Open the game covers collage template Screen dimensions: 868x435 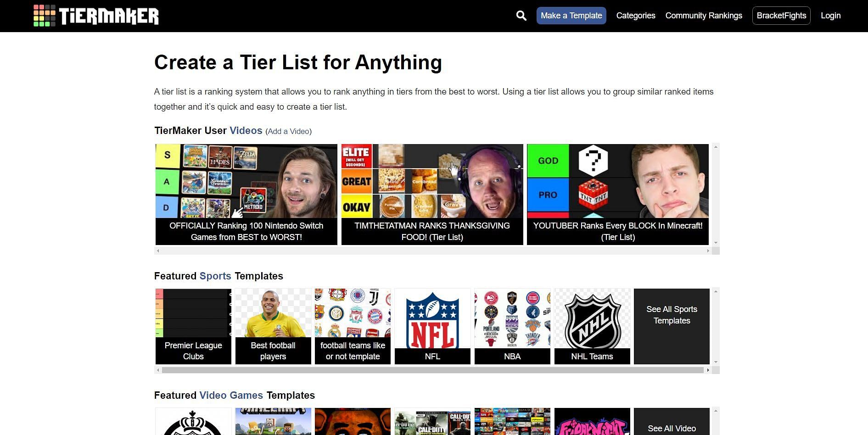512,421
